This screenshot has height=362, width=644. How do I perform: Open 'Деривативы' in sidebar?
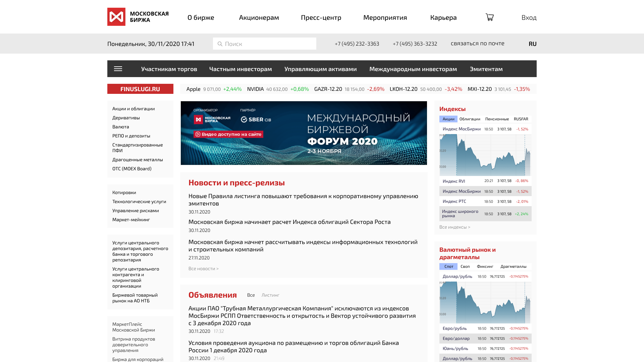pyautogui.click(x=126, y=118)
